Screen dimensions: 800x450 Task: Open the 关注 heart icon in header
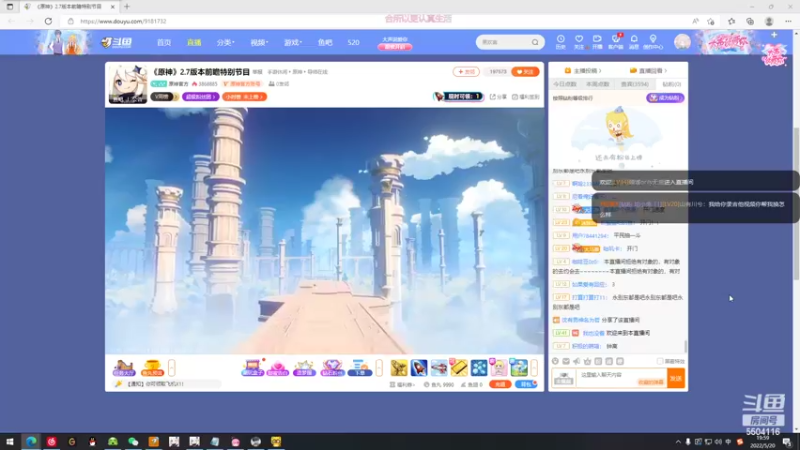pos(579,42)
